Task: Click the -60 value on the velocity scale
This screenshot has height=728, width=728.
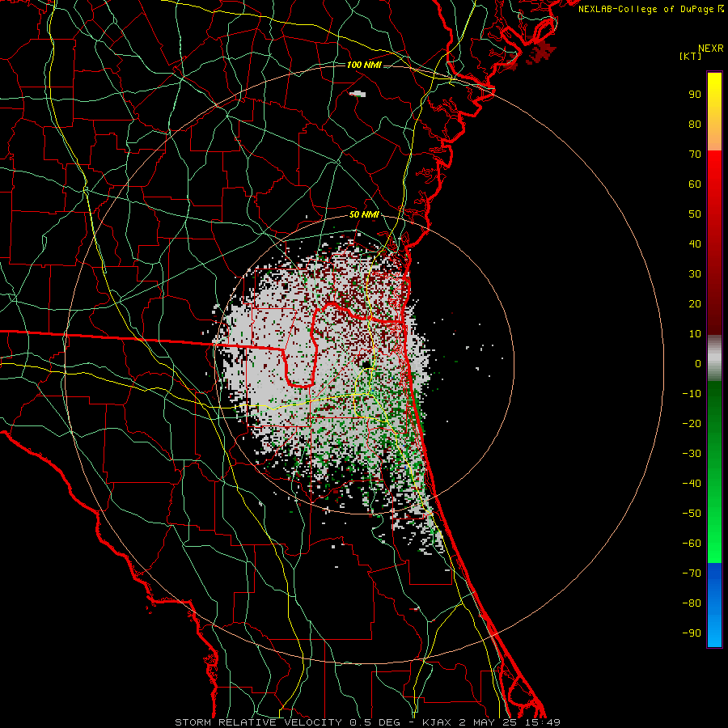Action: click(x=692, y=544)
